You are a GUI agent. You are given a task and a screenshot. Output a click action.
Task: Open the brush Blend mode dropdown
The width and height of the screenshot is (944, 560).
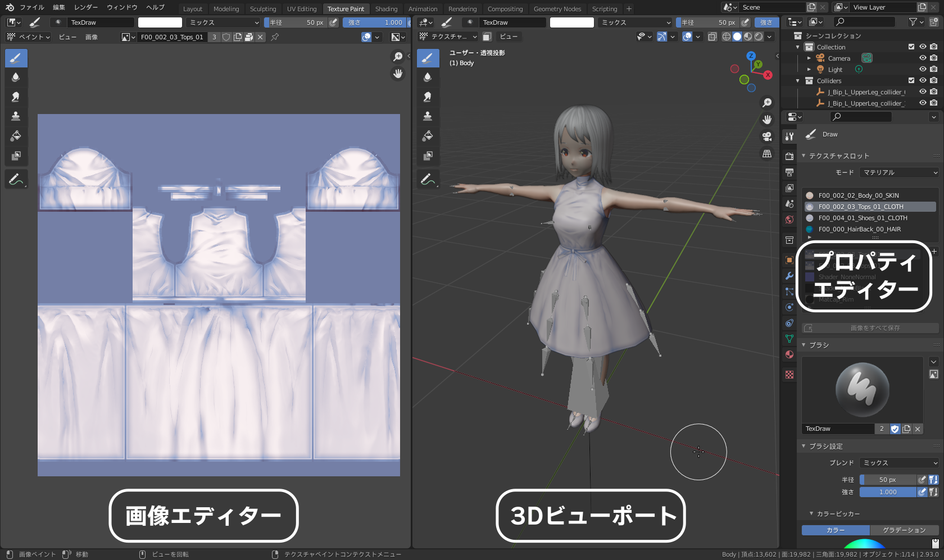tap(898, 462)
